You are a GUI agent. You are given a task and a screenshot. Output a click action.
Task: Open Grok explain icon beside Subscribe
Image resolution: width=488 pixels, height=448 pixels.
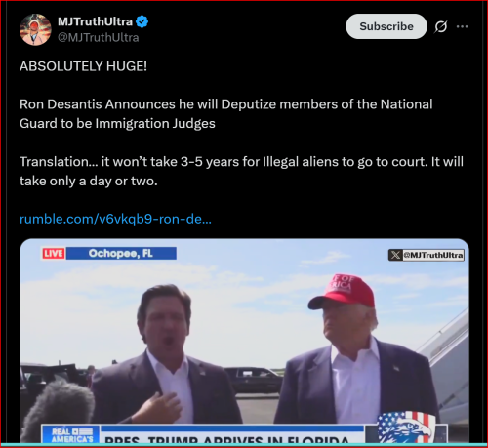[x=441, y=26]
